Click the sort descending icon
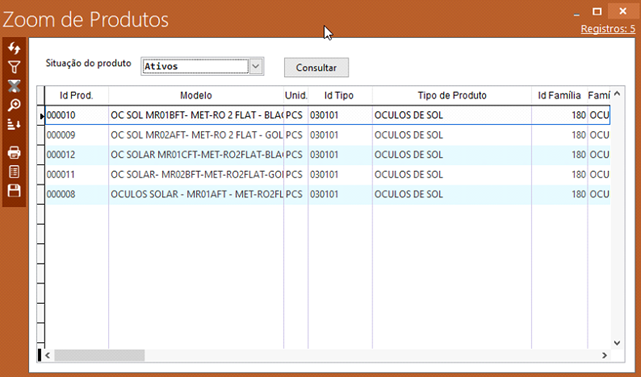This screenshot has height=377, width=641. (x=14, y=124)
